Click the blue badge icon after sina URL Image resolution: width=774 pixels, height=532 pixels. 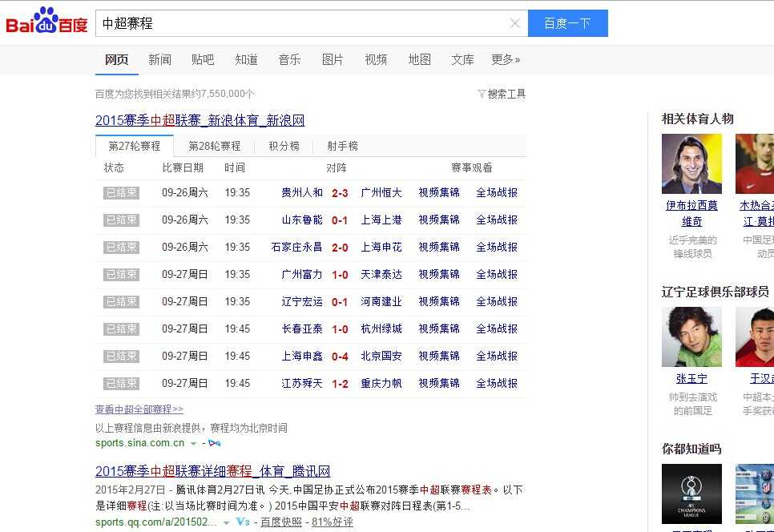pyautogui.click(x=214, y=443)
